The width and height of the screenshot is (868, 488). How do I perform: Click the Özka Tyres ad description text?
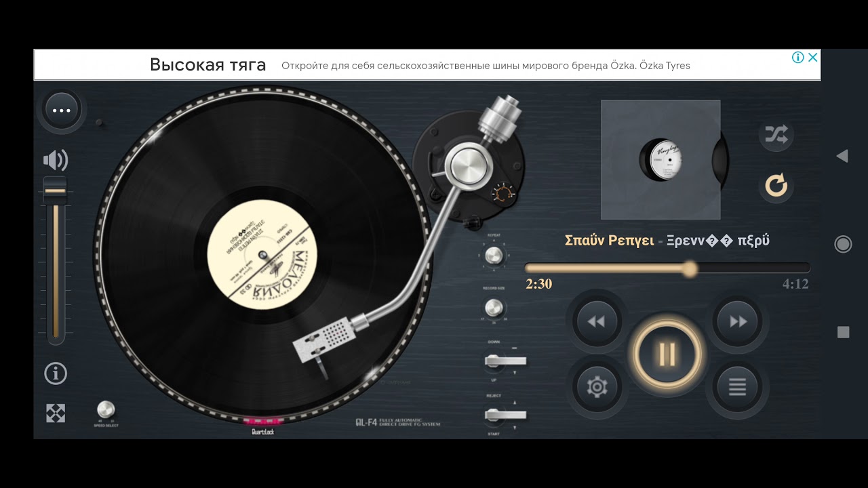point(486,66)
